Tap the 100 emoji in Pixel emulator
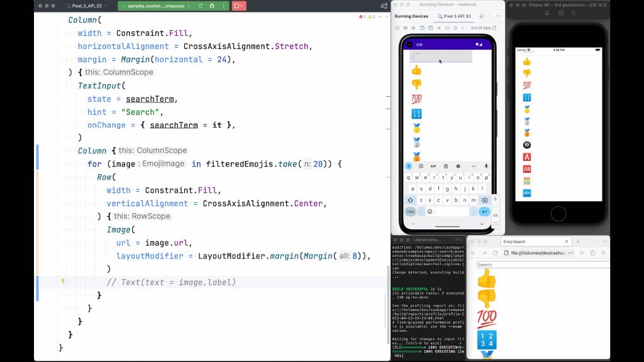Viewport: 644px width, 362px height. (x=416, y=99)
